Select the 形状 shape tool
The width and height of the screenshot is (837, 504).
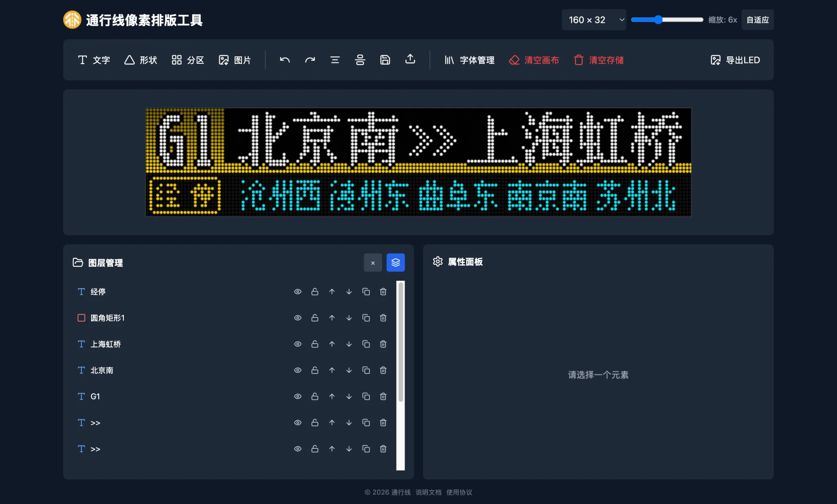click(x=140, y=60)
